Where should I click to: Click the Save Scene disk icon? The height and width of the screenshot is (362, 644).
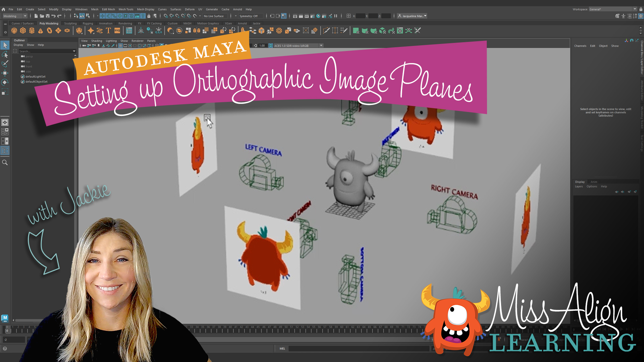48,16
